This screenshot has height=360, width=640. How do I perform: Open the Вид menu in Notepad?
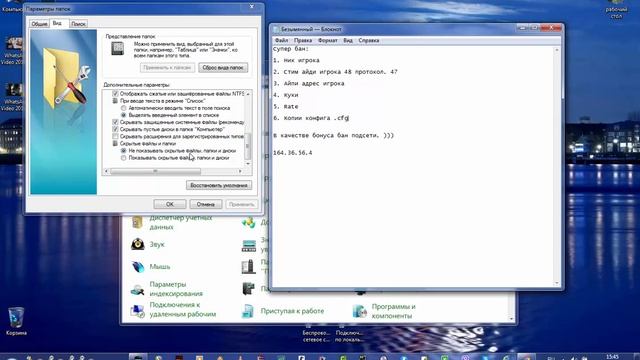[x=348, y=40]
